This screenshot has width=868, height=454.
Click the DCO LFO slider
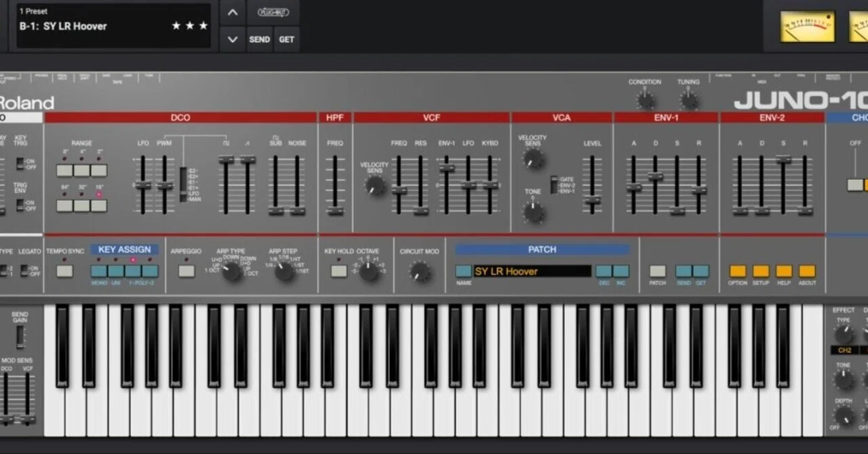coord(142,185)
